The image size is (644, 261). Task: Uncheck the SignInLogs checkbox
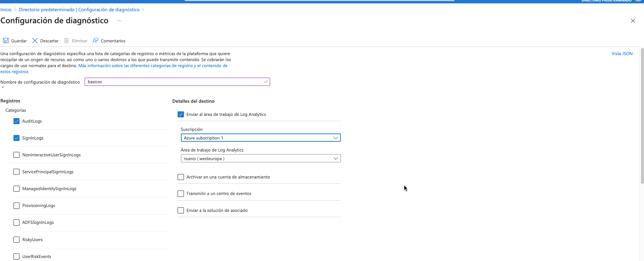point(16,138)
